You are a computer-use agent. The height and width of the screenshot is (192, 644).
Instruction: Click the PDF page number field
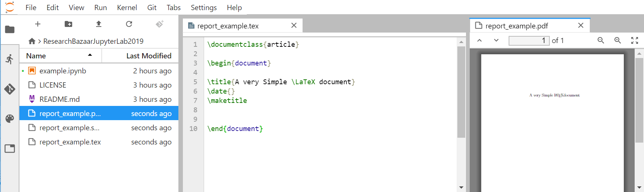(529, 40)
